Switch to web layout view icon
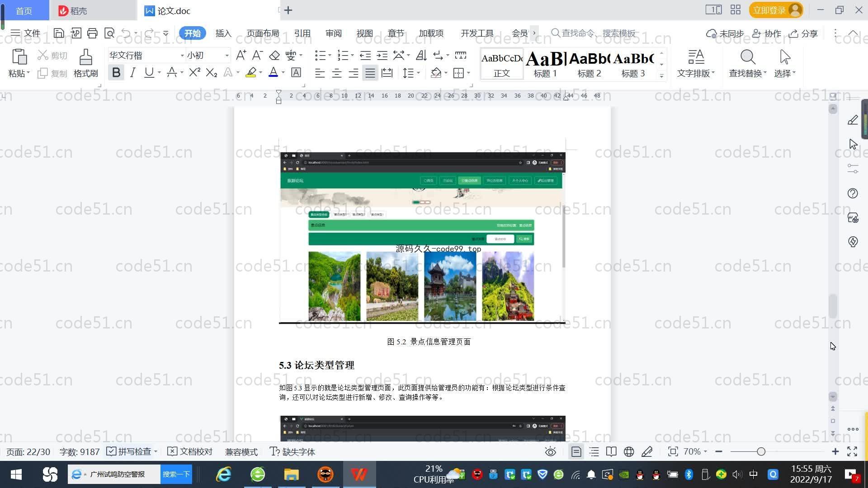The width and height of the screenshot is (868, 488). tap(629, 451)
